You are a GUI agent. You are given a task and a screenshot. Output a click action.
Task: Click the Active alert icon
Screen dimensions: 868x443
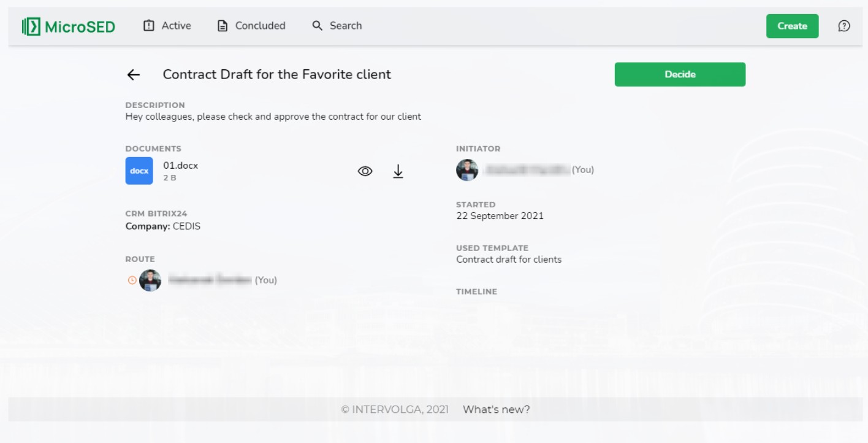pos(148,26)
